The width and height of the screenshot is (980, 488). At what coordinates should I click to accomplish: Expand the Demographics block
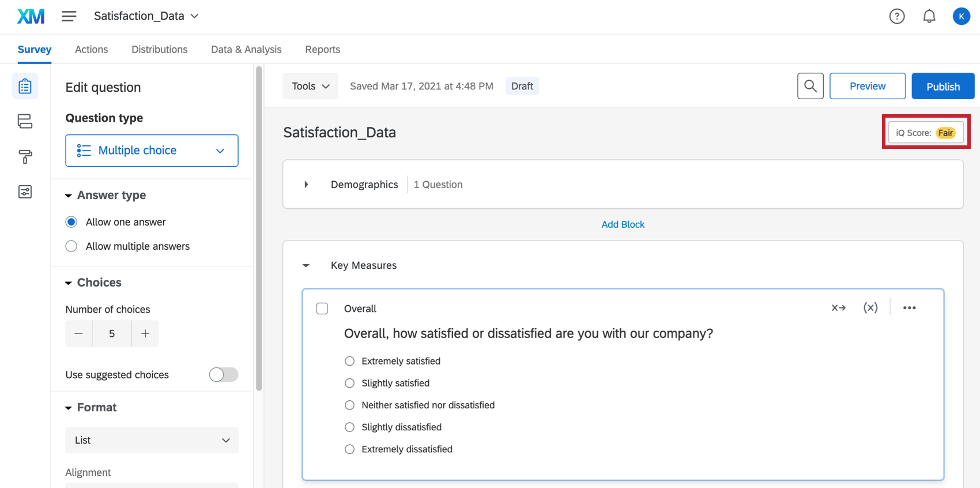[x=306, y=185]
